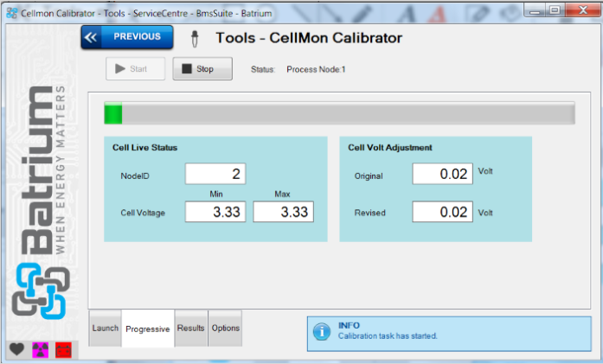The image size is (603, 364).
Task: Go back with the PREVIOUS button
Action: [x=127, y=37]
